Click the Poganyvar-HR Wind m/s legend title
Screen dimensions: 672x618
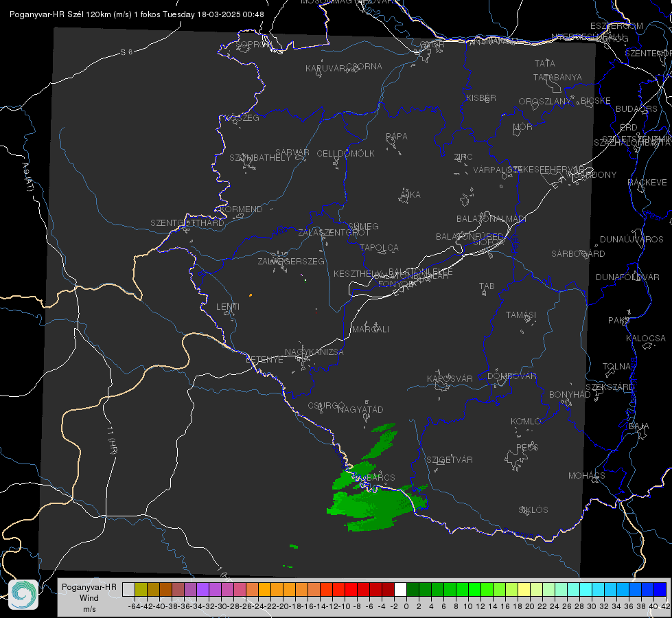(x=89, y=598)
